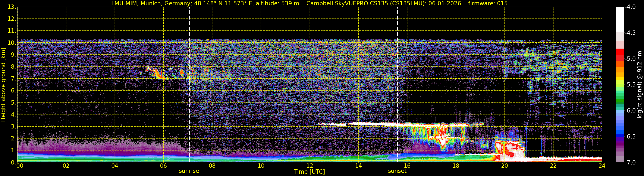Click the '11.' height tick label
Image resolution: width=644 pixels, height=176 pixels.
(12, 31)
